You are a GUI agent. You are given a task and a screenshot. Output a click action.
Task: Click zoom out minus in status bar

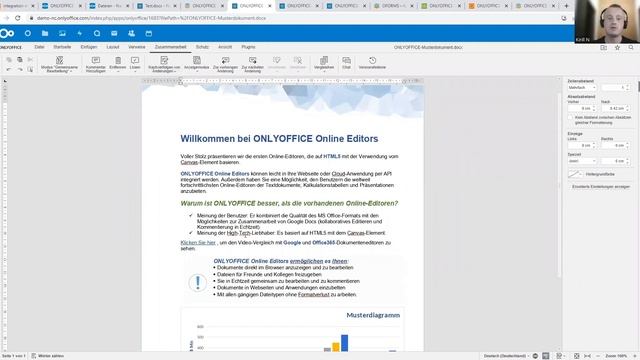(x=598, y=356)
